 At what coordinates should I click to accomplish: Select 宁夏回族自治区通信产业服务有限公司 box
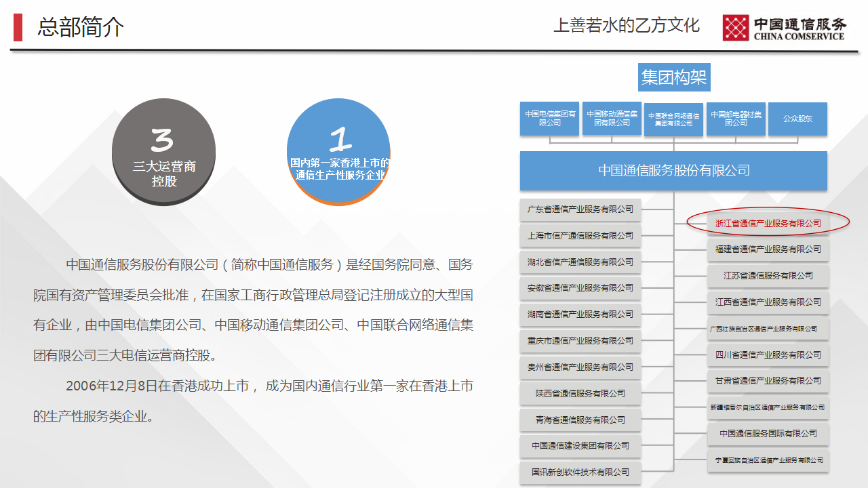[x=768, y=460]
